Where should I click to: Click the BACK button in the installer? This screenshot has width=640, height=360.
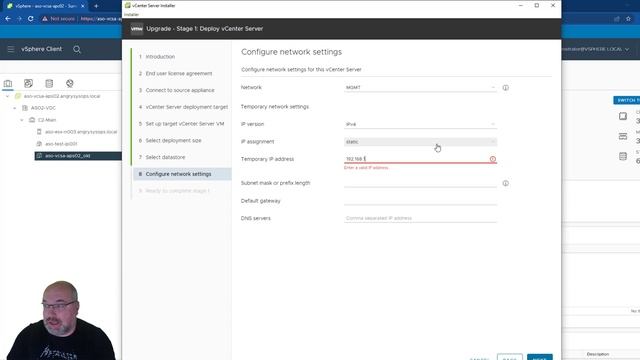click(x=509, y=357)
